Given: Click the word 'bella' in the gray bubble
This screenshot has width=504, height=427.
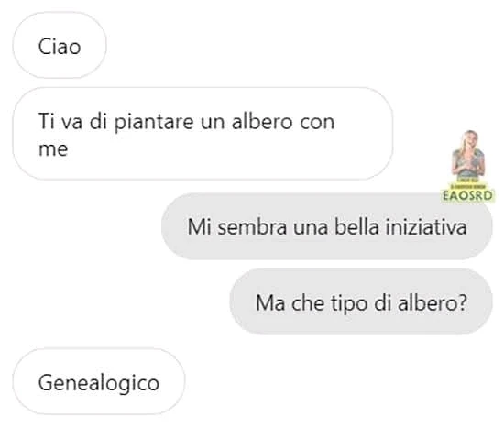Looking at the screenshot, I should (356, 226).
